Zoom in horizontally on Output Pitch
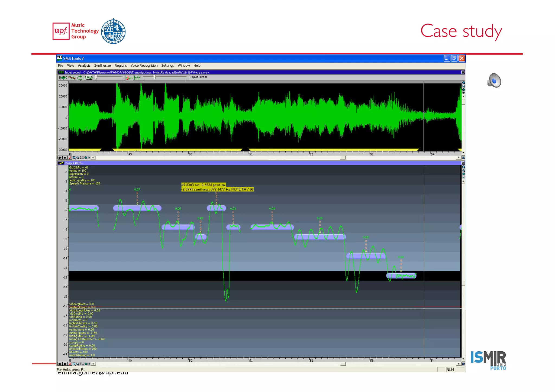The height and width of the screenshot is (392, 555). coord(74,364)
